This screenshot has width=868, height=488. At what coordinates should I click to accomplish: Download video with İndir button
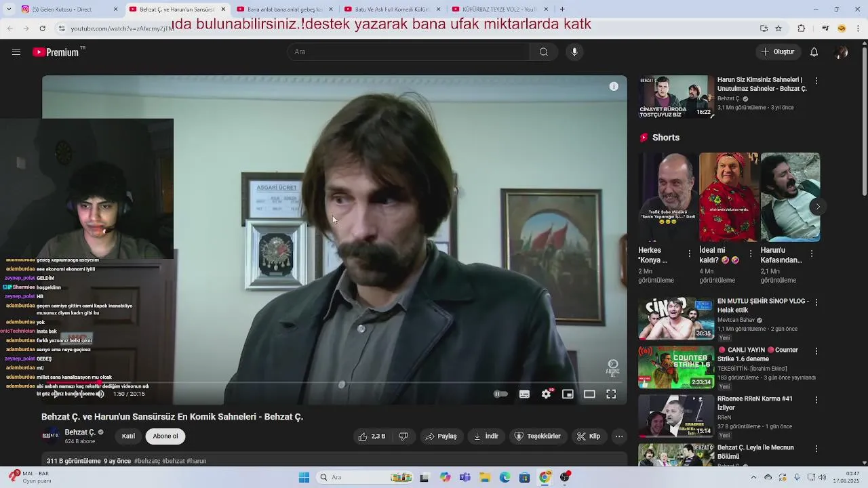[x=486, y=436]
